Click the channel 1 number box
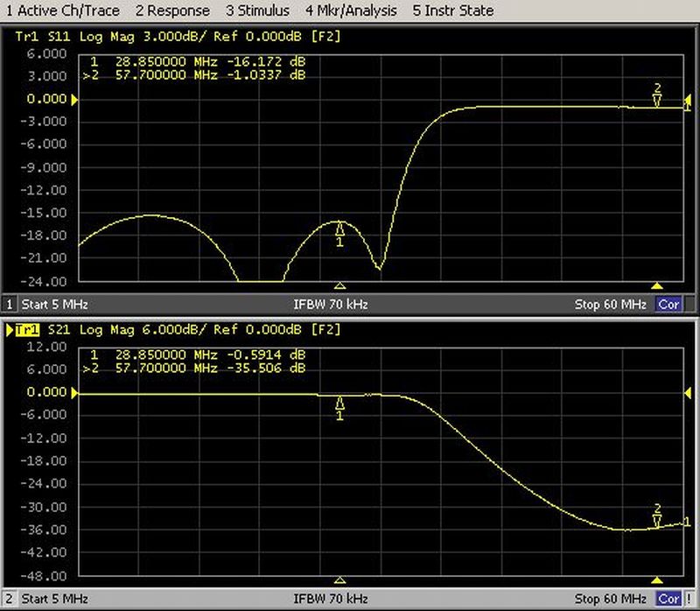This screenshot has width=700, height=611. click(10, 305)
